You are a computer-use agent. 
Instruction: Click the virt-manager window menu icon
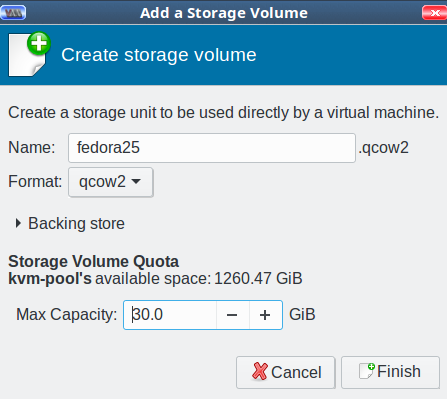(x=13, y=13)
